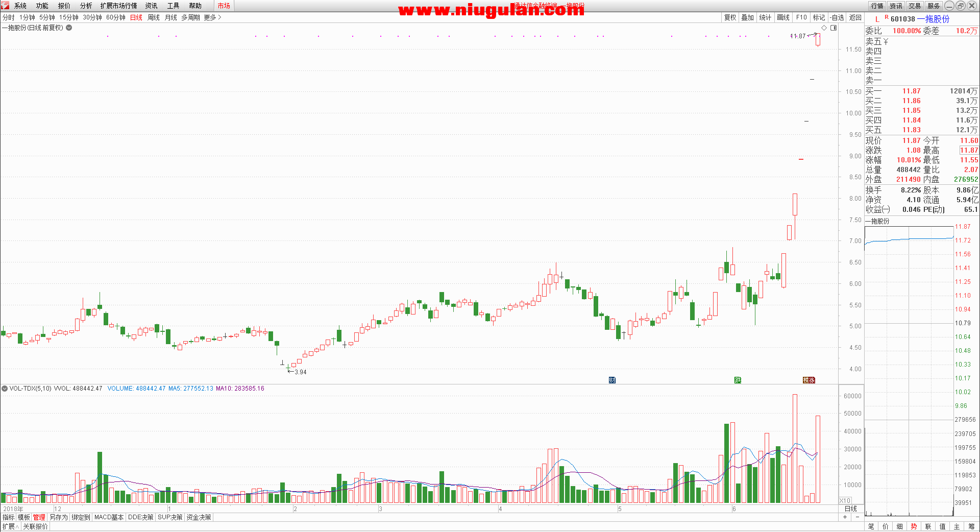Image resolution: width=980 pixels, height=532 pixels.
Task: Switch to 15分钟 period
Action: point(69,17)
